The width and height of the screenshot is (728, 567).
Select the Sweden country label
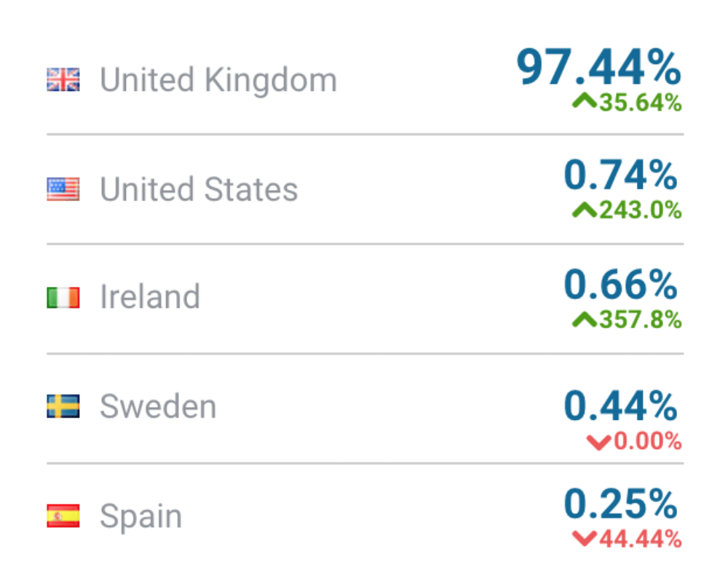tap(158, 406)
